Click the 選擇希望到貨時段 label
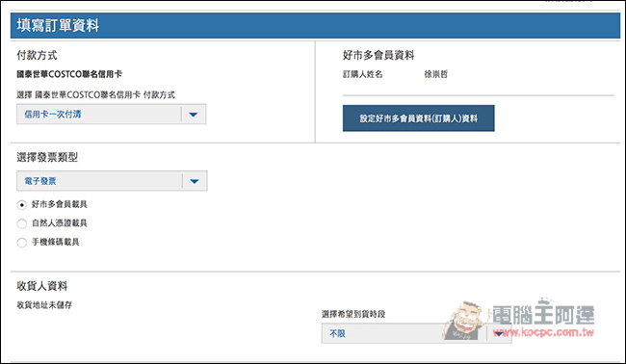Screen dimensions: 626x364 (353, 314)
